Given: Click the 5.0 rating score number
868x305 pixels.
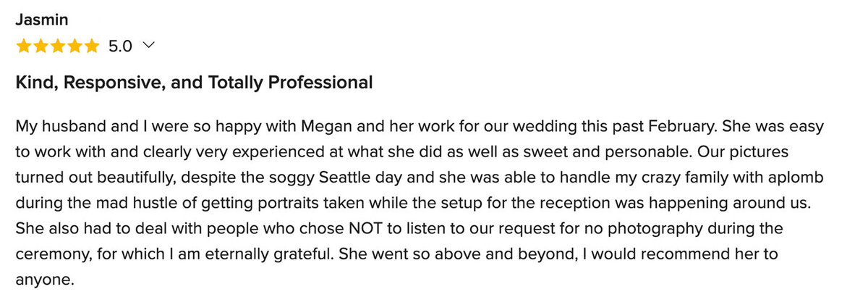Looking at the screenshot, I should tap(120, 46).
